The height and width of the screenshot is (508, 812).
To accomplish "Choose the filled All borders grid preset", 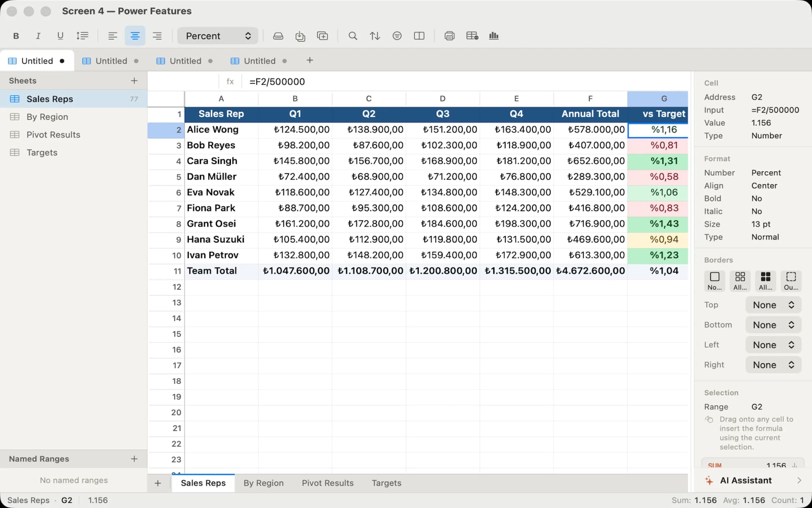I will point(765,281).
